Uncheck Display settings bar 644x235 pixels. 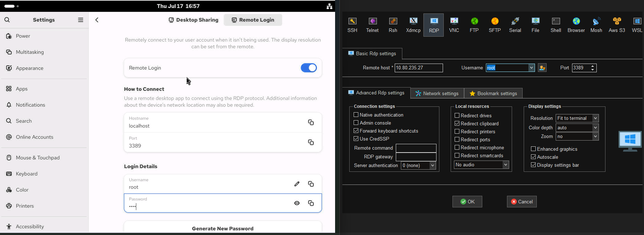pyautogui.click(x=534, y=165)
